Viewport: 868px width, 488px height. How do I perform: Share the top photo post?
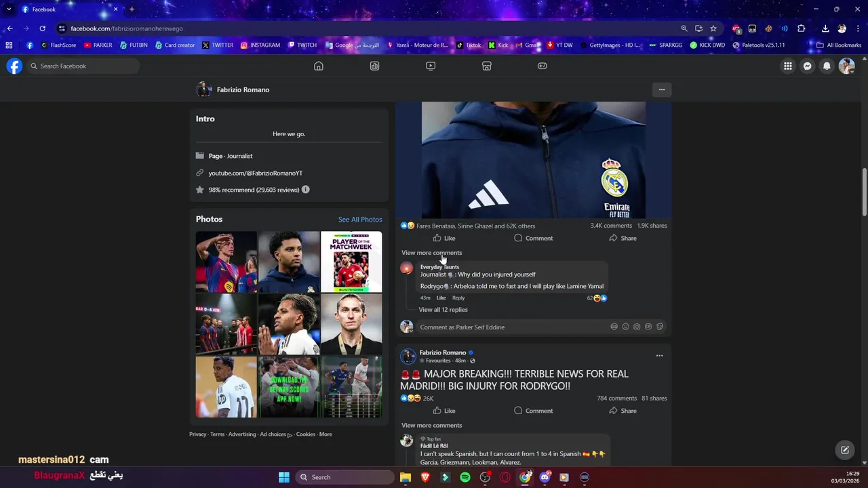point(623,238)
